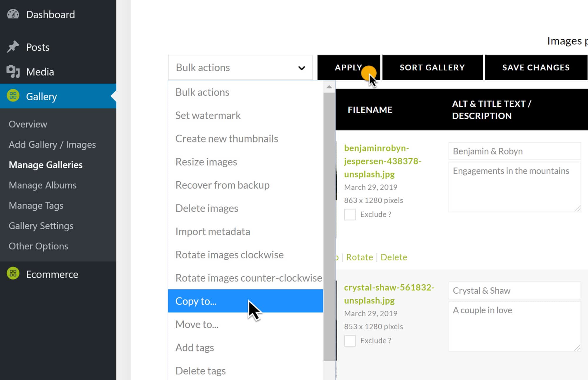Image resolution: width=588 pixels, height=380 pixels.
Task: Select the "Copy to..." bulk action
Action: pos(196,301)
